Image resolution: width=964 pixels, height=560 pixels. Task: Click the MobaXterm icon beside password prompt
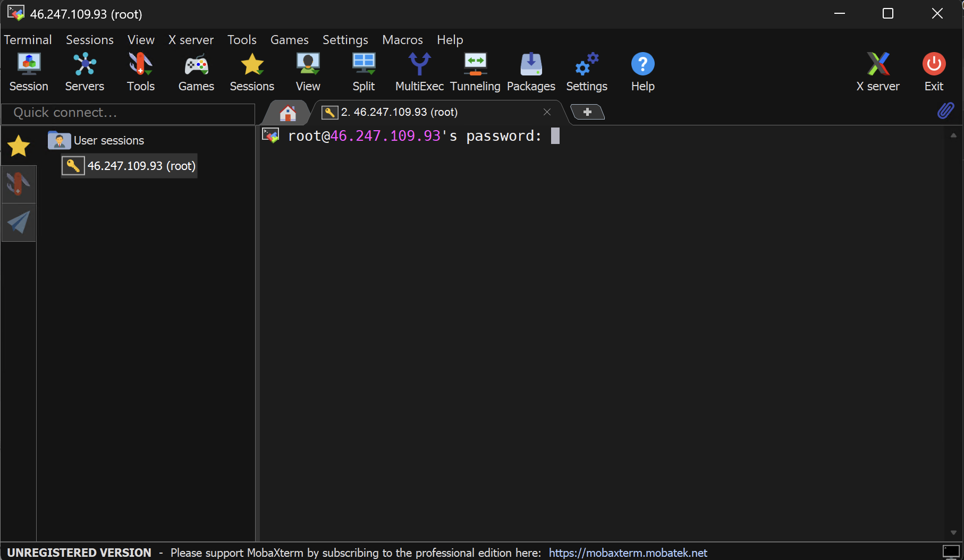(x=270, y=135)
